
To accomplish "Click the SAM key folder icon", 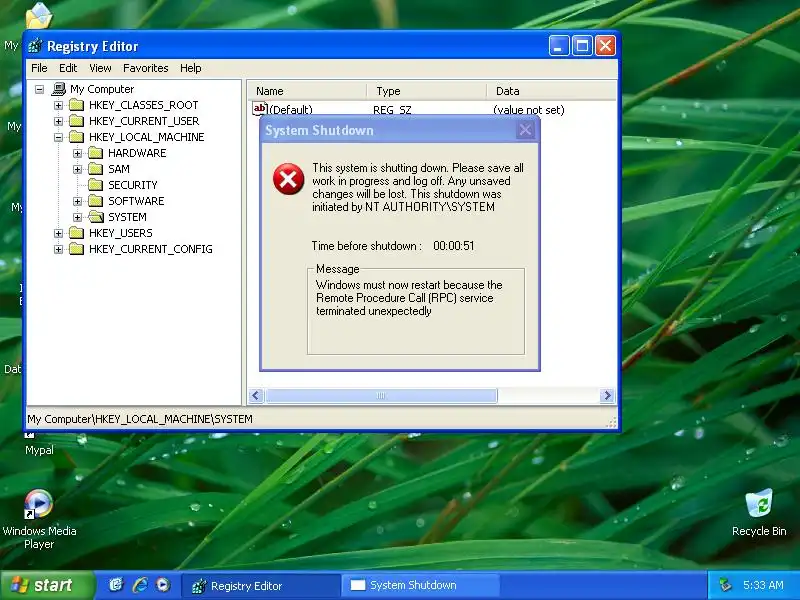I will (x=95, y=168).
